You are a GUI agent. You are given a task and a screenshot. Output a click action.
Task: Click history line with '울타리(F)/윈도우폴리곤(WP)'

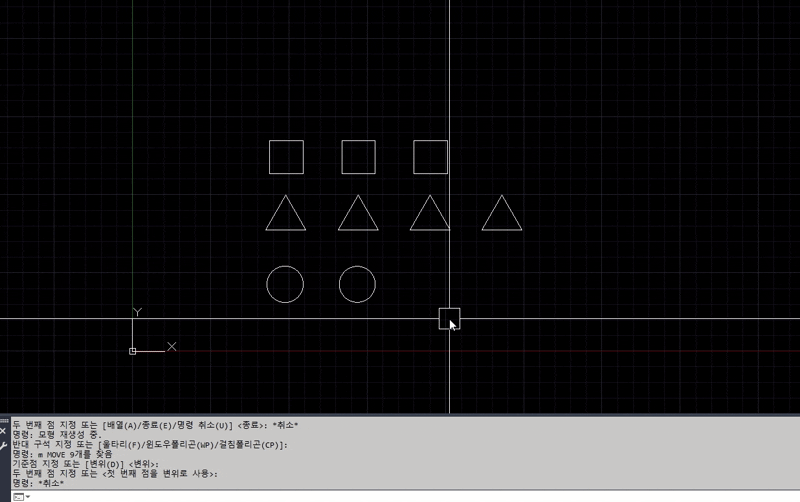150,444
